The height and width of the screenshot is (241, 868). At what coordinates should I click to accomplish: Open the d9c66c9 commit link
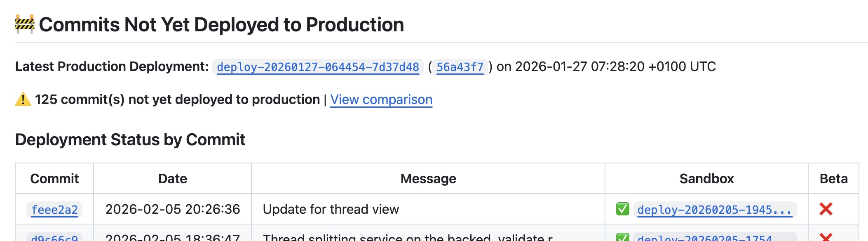pyautogui.click(x=54, y=238)
